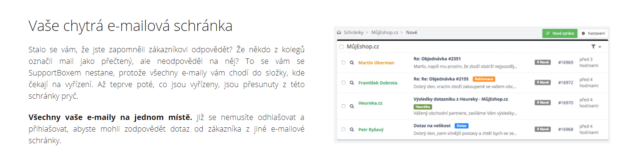Click the magnifier icon beside Petr Ryšavý
This screenshot has height=161, width=644.
352,130
